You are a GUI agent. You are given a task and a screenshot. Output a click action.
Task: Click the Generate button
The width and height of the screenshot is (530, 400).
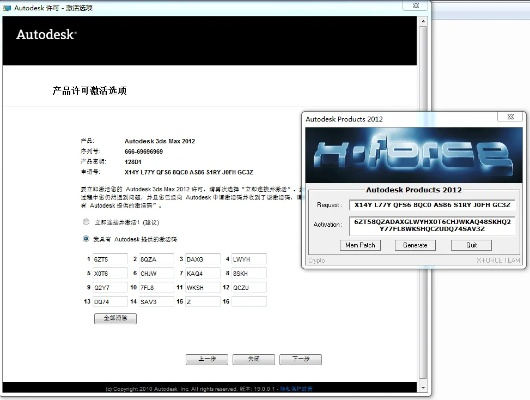415,245
